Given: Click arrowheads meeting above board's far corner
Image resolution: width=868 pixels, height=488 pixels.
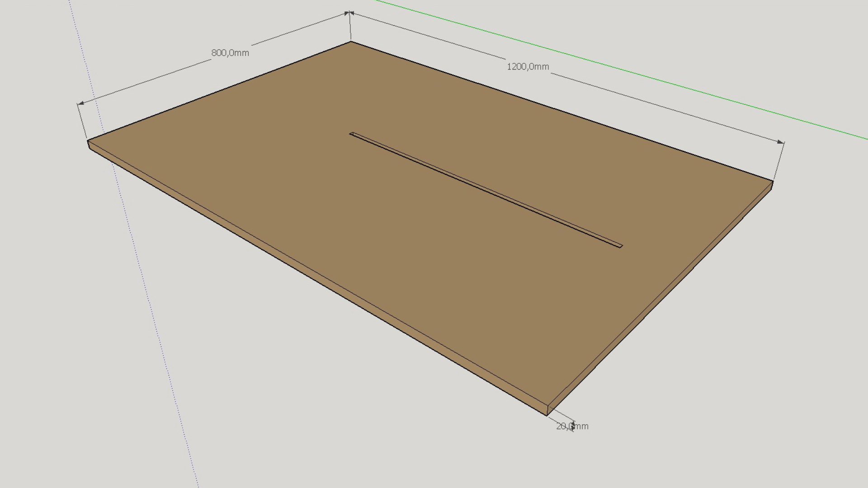Looking at the screenshot, I should [x=349, y=13].
